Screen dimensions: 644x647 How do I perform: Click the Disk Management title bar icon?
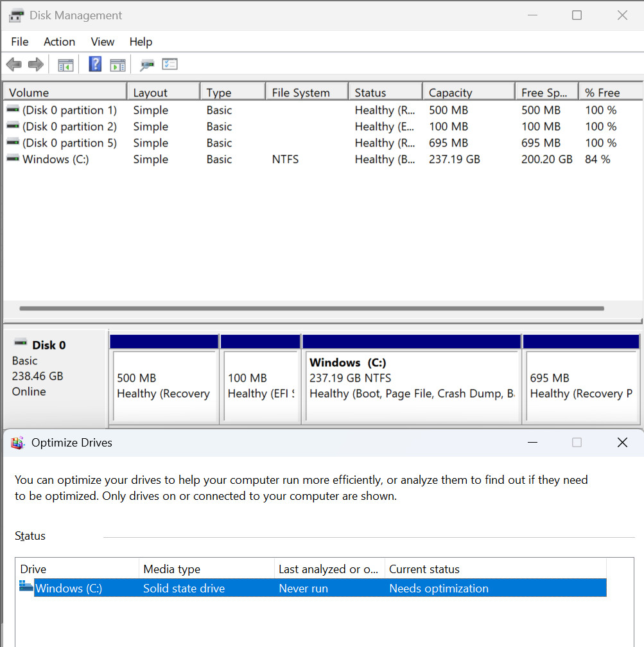17,15
